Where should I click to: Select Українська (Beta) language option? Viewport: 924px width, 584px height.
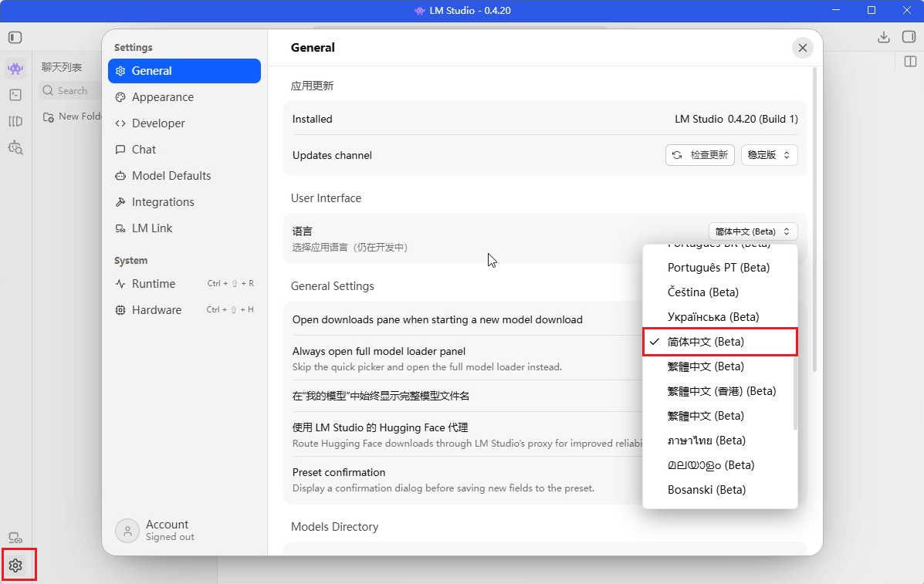point(719,317)
